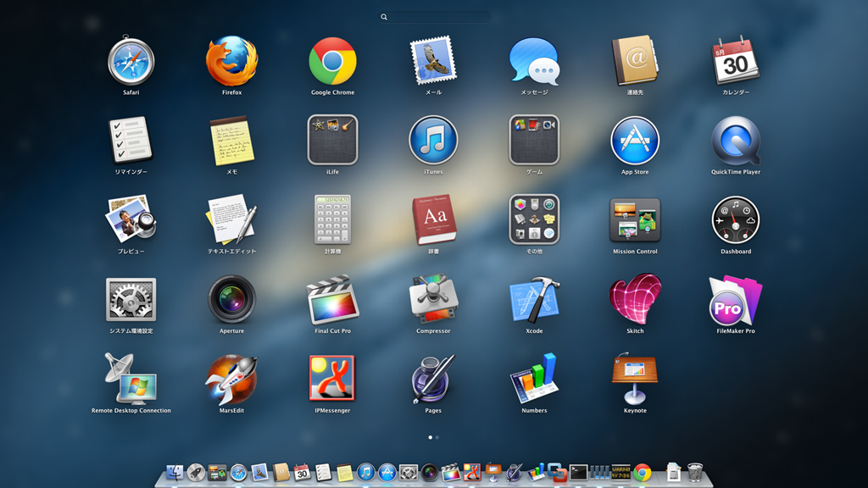Open App Store from the Launchpad grid
Image resolution: width=868 pixels, height=488 pixels.
point(635,141)
